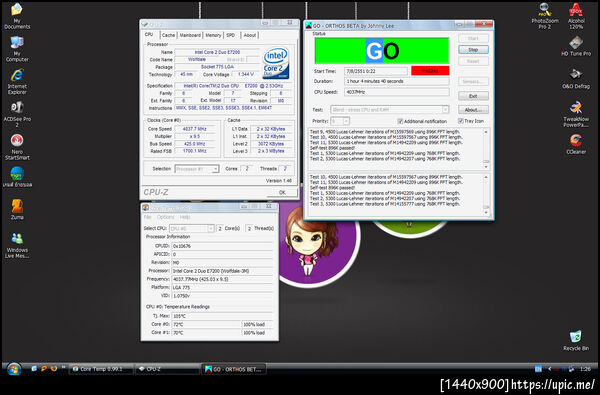Click the Frequency field in Core Temp
Image resolution: width=600 pixels, height=395 pixels.
click(222, 279)
